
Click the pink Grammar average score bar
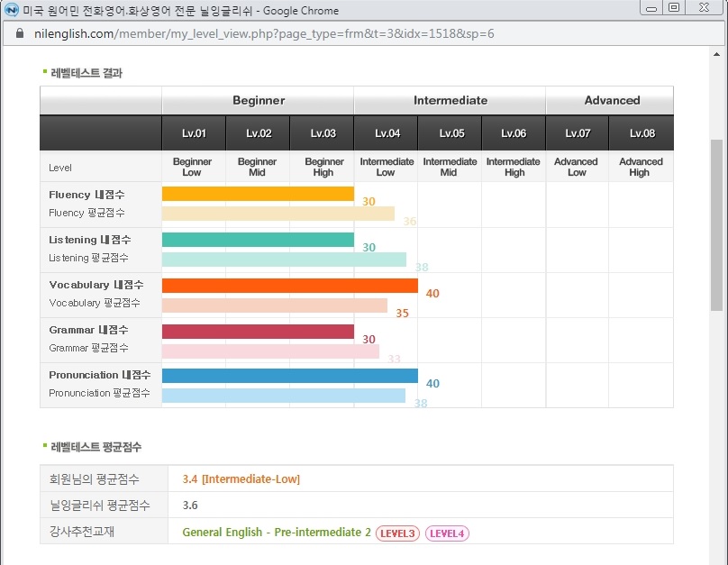coord(270,351)
